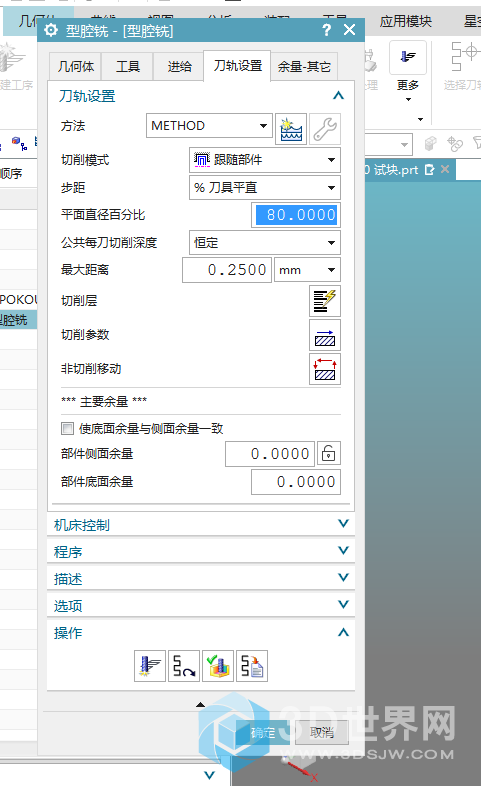Open the cut levels (切削层) dialog icon
481x786 pixels.
[325, 301]
